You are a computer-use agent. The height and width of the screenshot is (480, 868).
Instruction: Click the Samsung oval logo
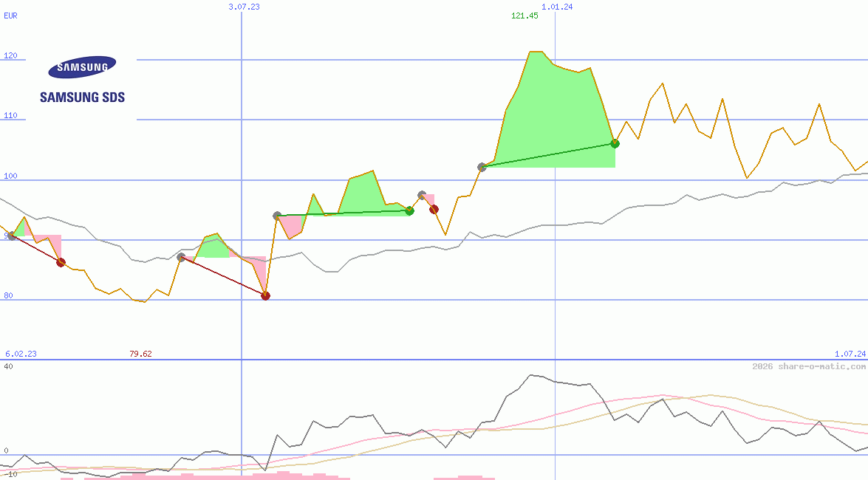pos(83,65)
